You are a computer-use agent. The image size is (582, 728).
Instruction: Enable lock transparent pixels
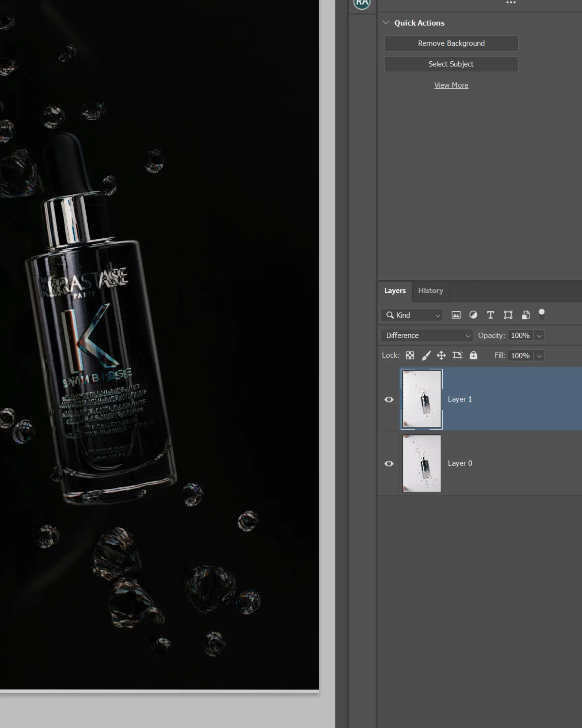point(409,355)
